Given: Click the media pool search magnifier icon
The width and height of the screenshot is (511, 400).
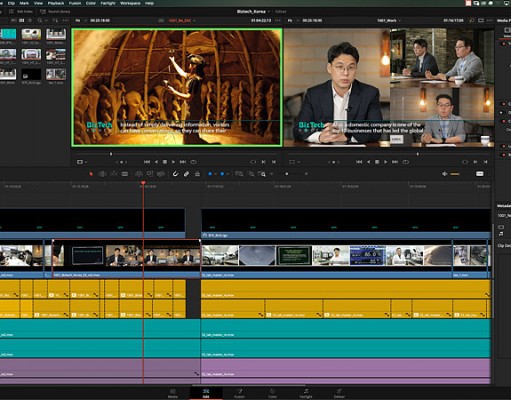Looking at the screenshot, I should 41,21.
